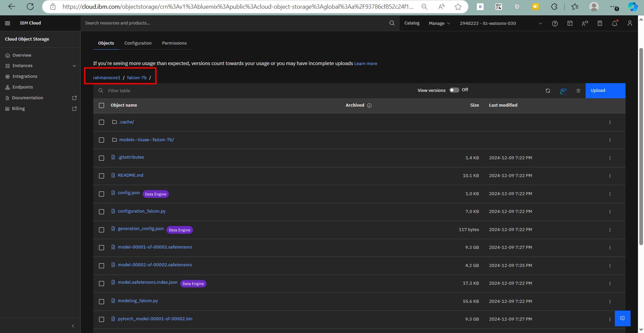Refresh the objects table
Image resolution: width=644 pixels, height=333 pixels.
[548, 91]
